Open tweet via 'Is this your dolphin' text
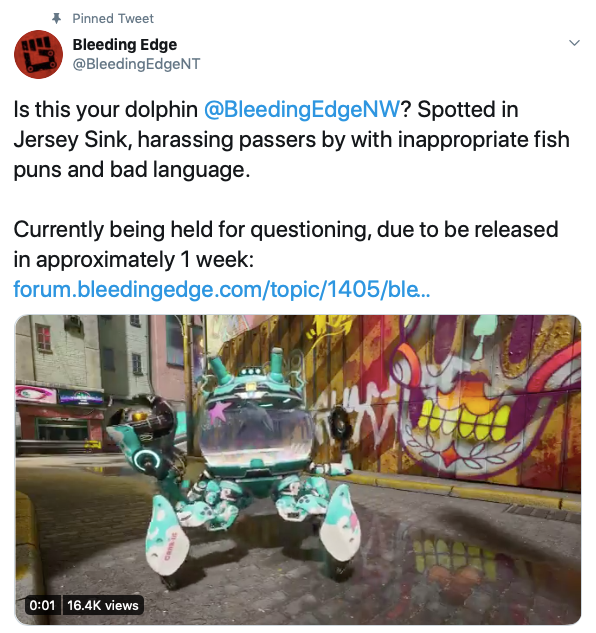The image size is (596, 633). click(x=106, y=109)
